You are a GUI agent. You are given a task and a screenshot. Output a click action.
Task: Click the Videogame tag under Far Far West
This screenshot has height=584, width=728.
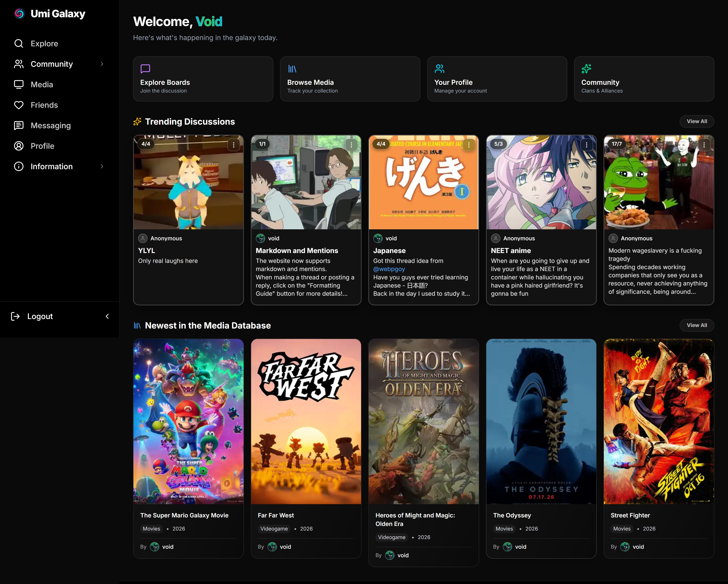point(274,529)
